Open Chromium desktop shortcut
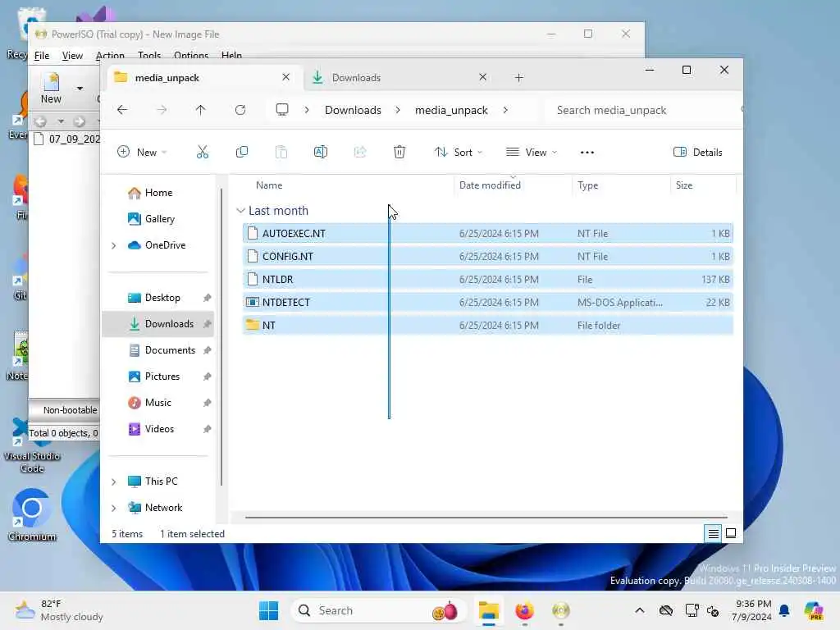Viewport: 840px width, 630px height. tap(32, 515)
